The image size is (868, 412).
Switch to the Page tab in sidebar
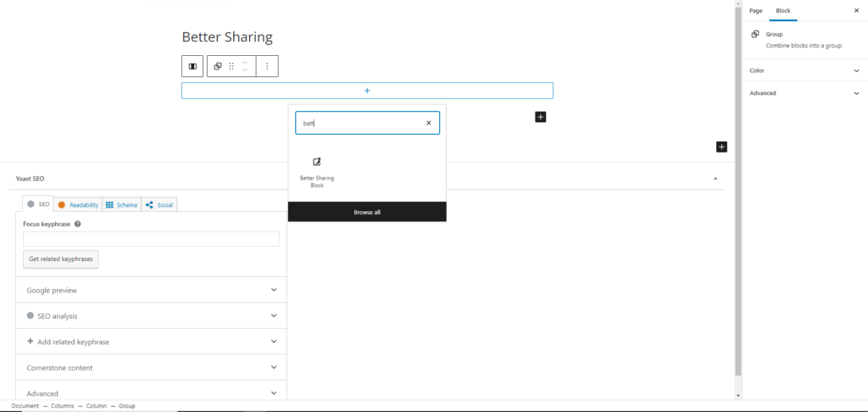[x=755, y=10]
